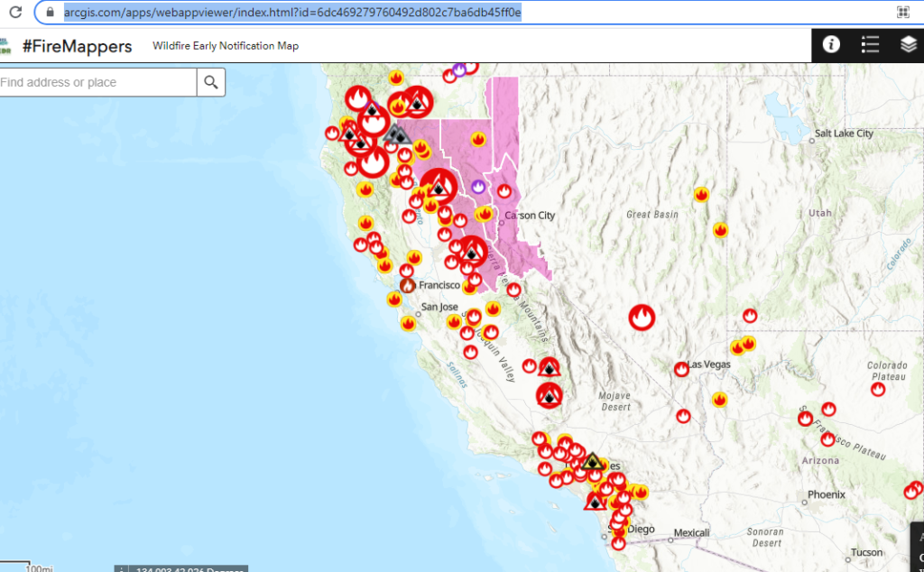Screen dimensions: 924x572
Task: Select the purple incident marker north of Carson City
Action: tap(476, 185)
